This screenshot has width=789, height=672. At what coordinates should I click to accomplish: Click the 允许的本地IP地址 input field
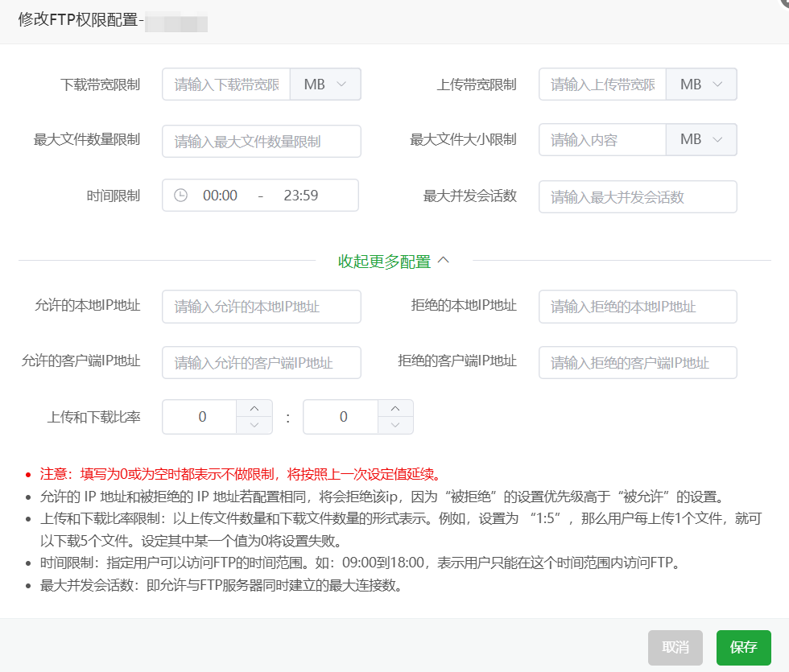pos(261,307)
